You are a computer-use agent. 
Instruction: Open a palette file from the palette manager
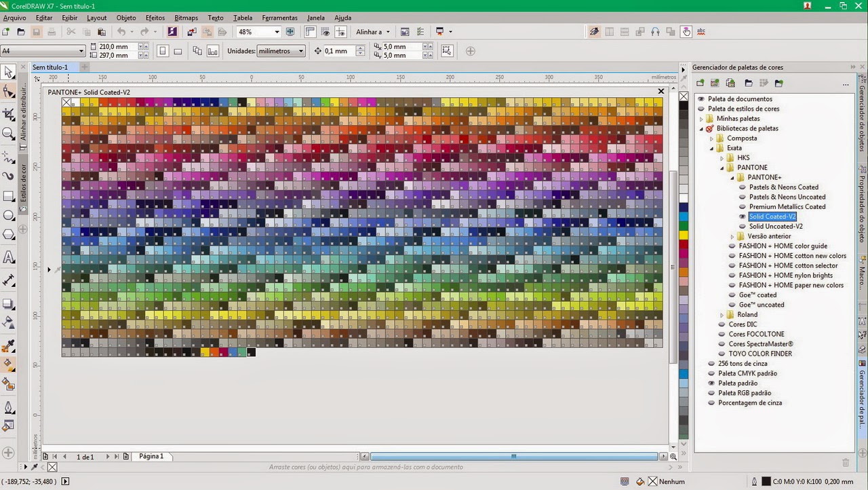[x=748, y=83]
